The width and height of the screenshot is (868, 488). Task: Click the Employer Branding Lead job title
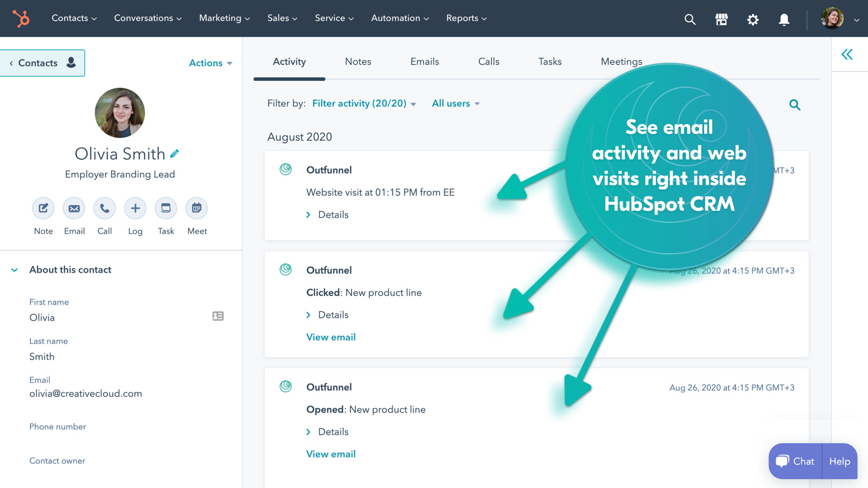pyautogui.click(x=120, y=174)
